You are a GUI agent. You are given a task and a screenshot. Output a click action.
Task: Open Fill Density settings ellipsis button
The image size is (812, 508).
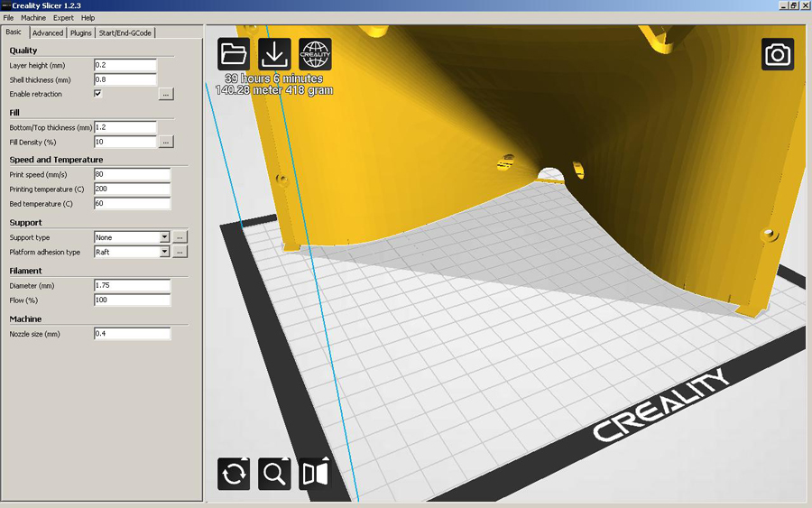[166, 142]
